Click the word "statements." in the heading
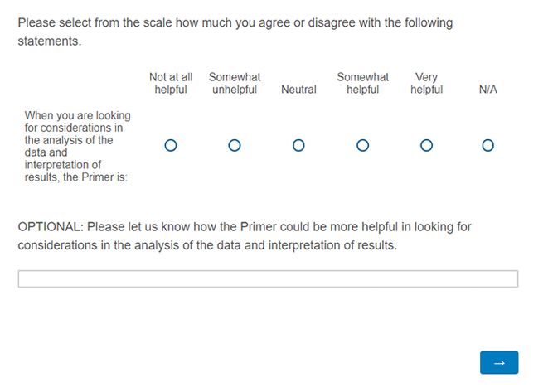Image resolution: width=548 pixels, height=392 pixels. point(50,41)
